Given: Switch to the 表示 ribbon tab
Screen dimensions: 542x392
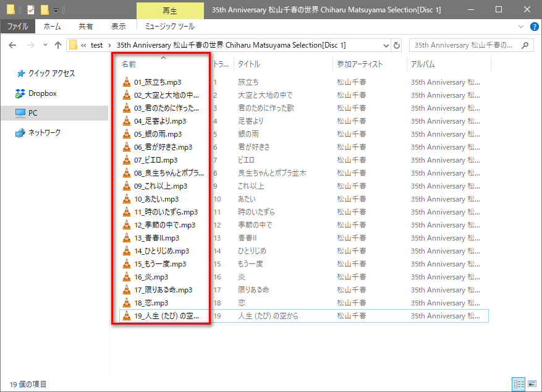Looking at the screenshot, I should tap(118, 27).
